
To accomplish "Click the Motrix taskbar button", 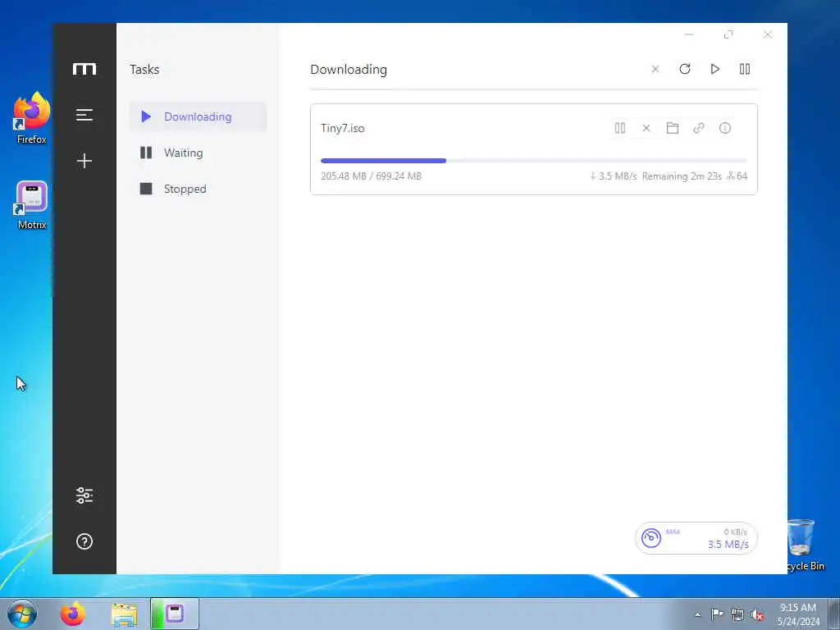I will click(x=175, y=614).
